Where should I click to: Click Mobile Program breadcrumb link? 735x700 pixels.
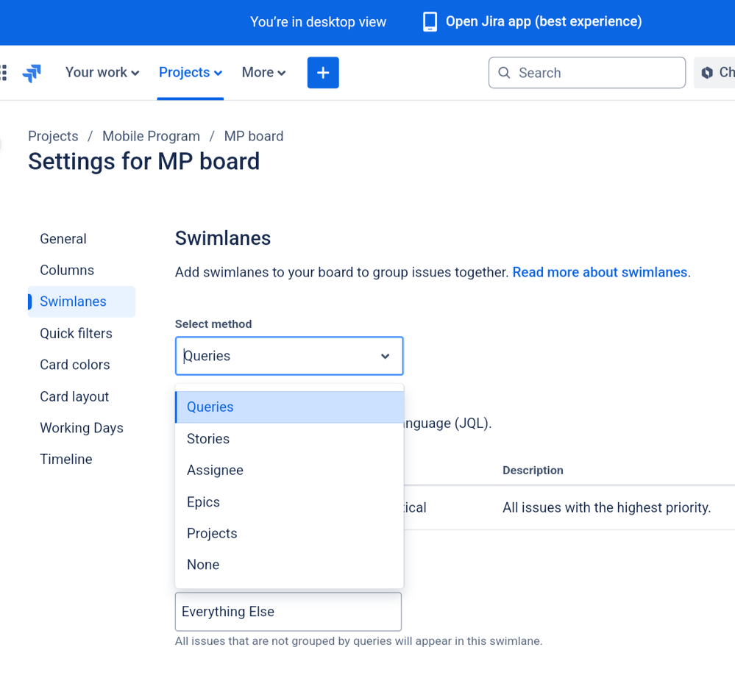tap(151, 136)
